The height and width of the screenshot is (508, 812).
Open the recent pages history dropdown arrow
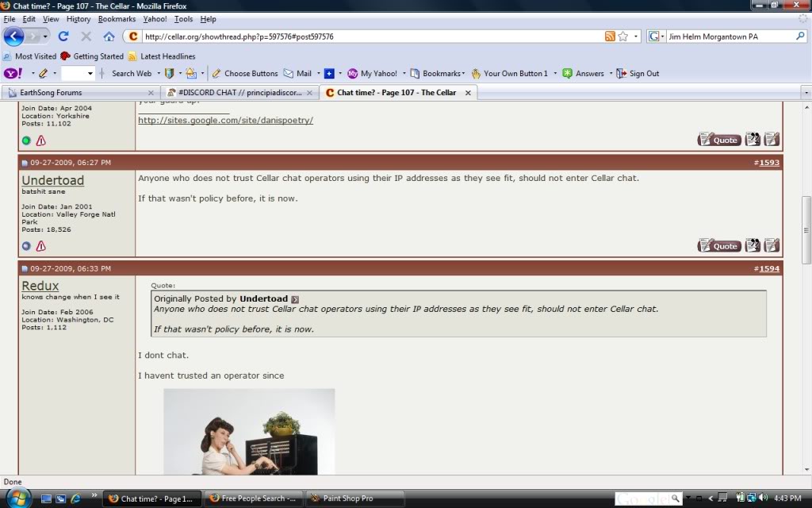[x=45, y=37]
